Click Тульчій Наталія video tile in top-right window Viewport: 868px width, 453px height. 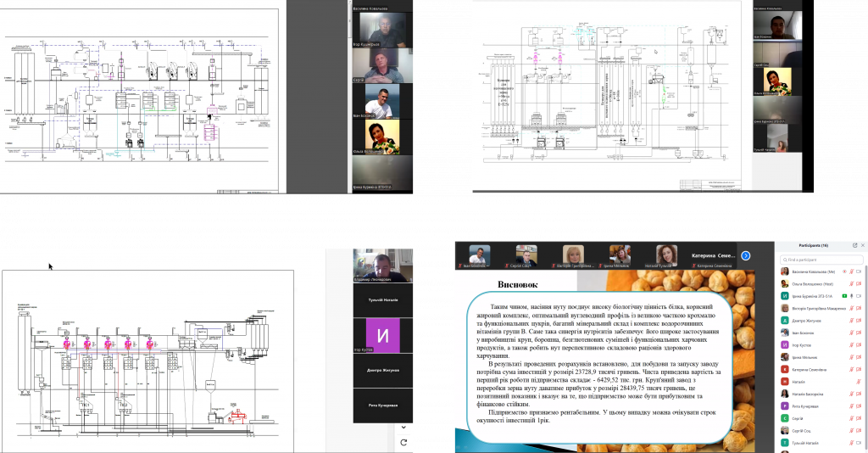777,138
